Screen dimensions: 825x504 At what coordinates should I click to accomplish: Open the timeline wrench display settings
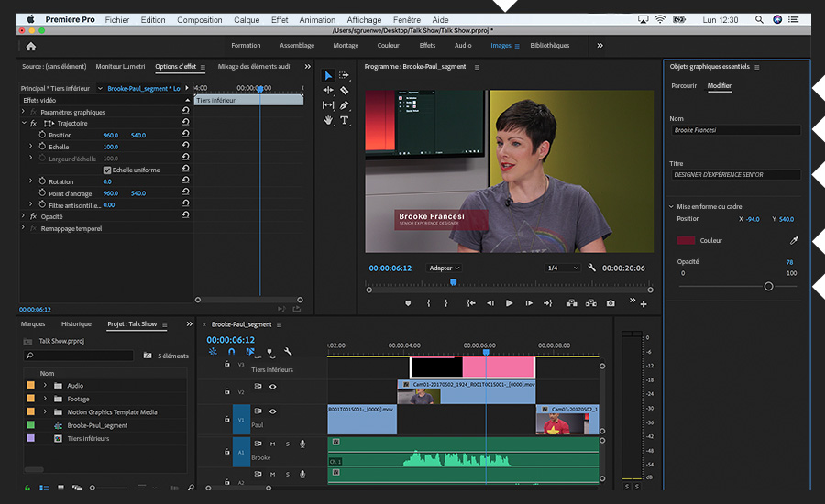point(287,351)
